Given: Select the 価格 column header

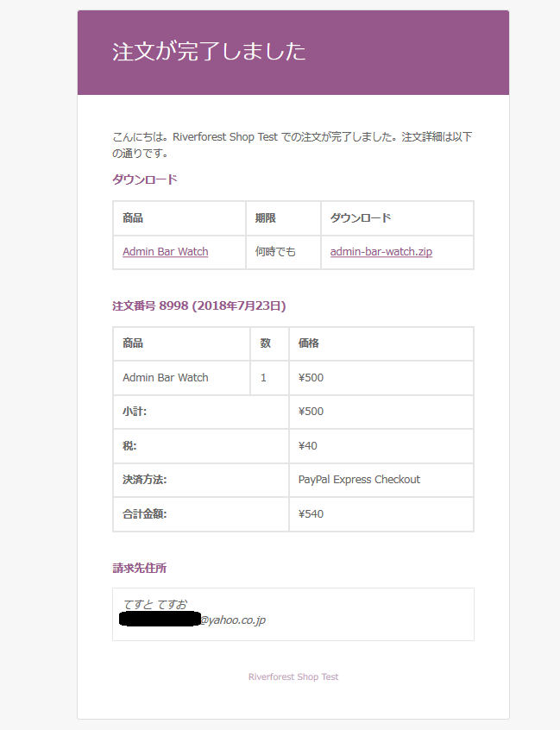Looking at the screenshot, I should 309,343.
